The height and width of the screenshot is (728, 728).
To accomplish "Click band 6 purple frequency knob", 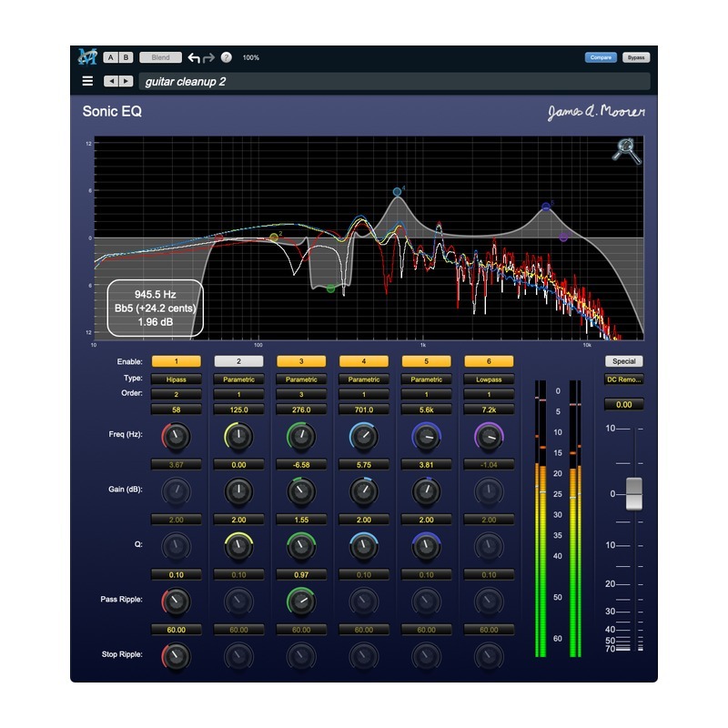I will tap(489, 437).
